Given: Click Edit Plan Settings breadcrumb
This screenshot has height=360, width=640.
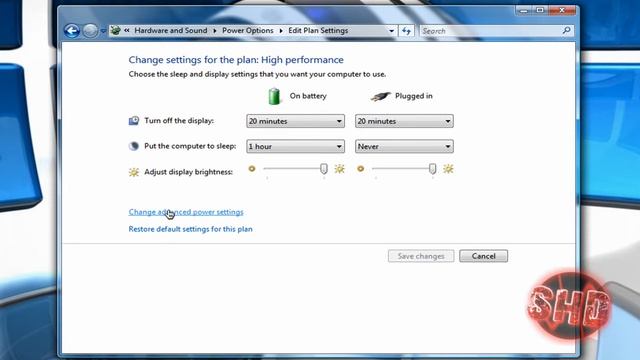Looking at the screenshot, I should click(x=318, y=31).
